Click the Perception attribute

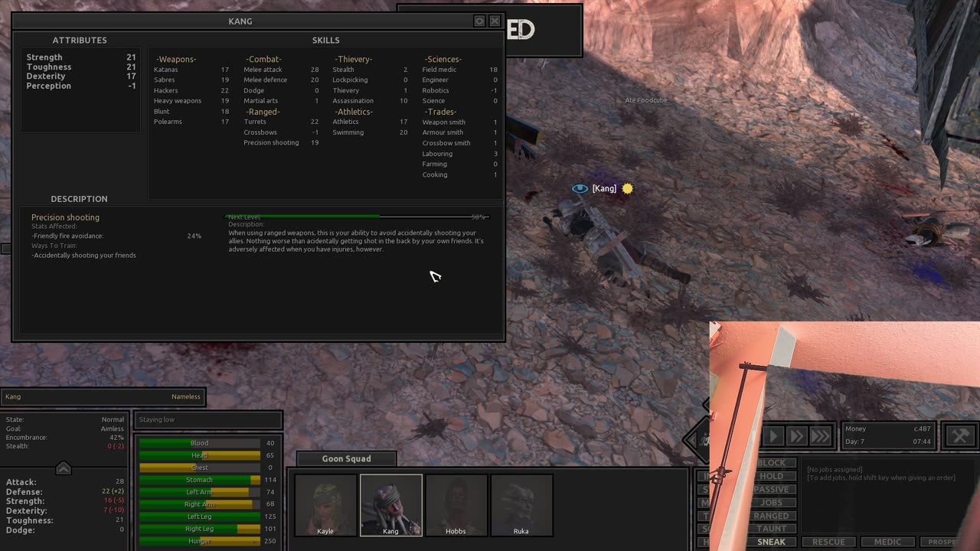[x=81, y=86]
